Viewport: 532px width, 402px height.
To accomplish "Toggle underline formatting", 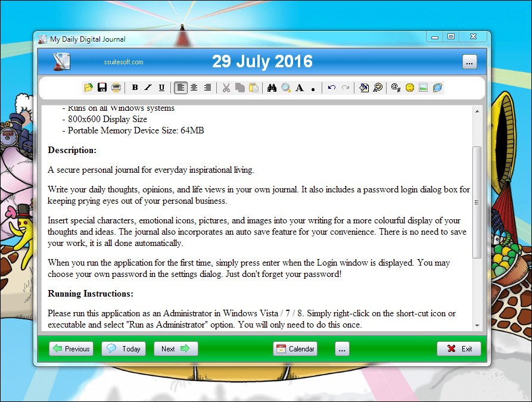I will click(x=161, y=88).
